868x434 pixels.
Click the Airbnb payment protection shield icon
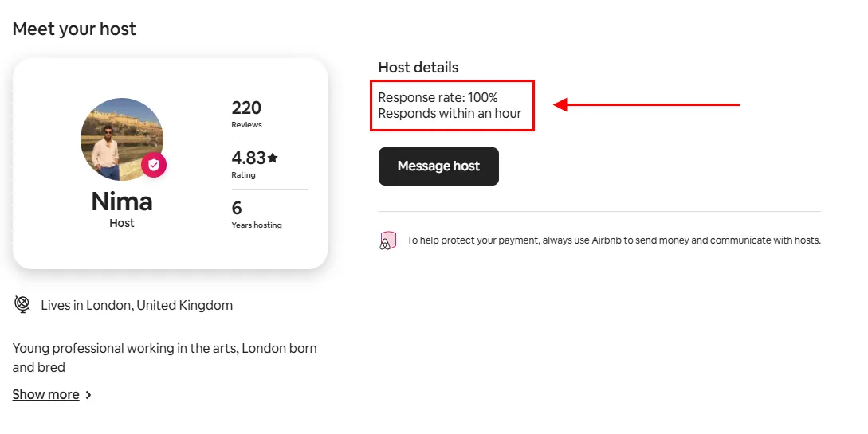pyautogui.click(x=388, y=240)
